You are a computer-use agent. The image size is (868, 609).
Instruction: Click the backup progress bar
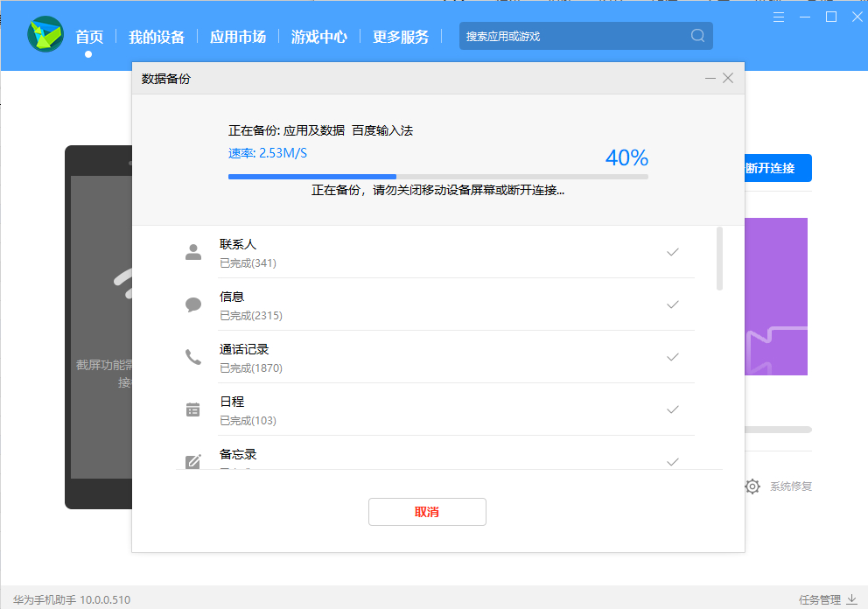(x=437, y=177)
